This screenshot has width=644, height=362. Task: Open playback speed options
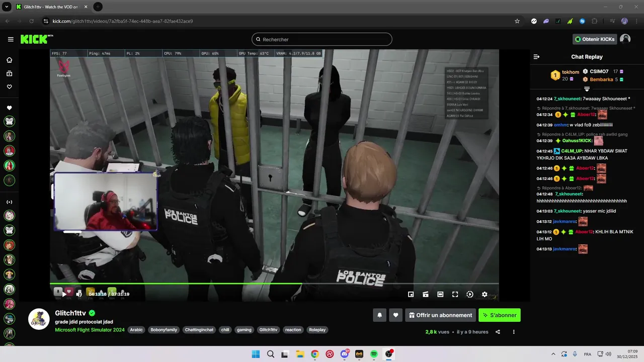click(x=470, y=295)
